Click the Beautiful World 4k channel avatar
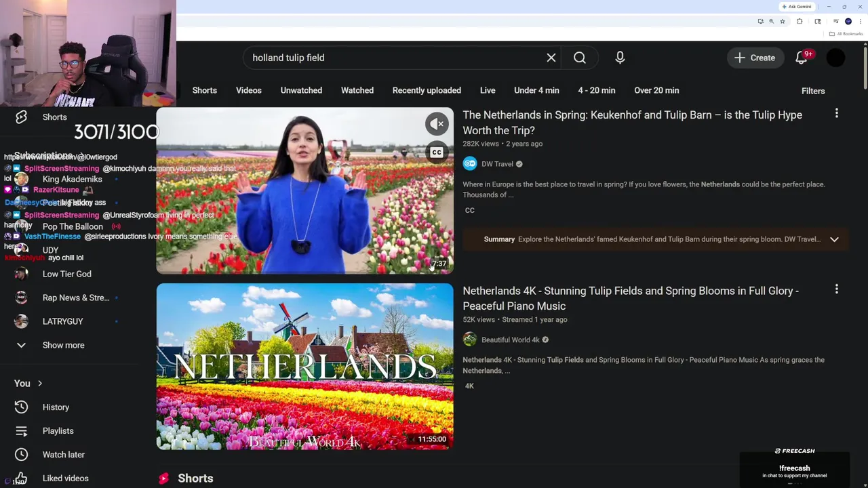868x488 pixels. coord(470,340)
